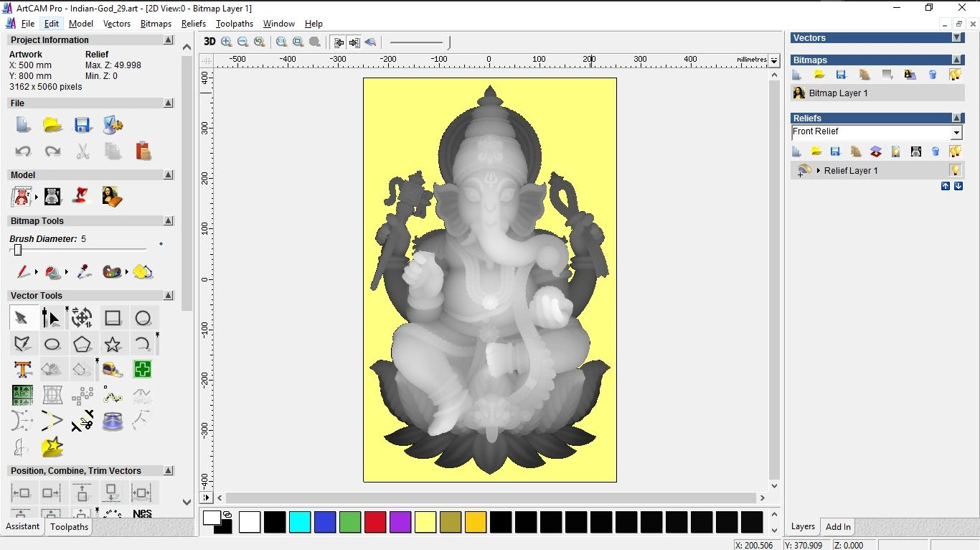
Task: Save the relief using the Reliefs panel disk icon
Action: [835, 152]
